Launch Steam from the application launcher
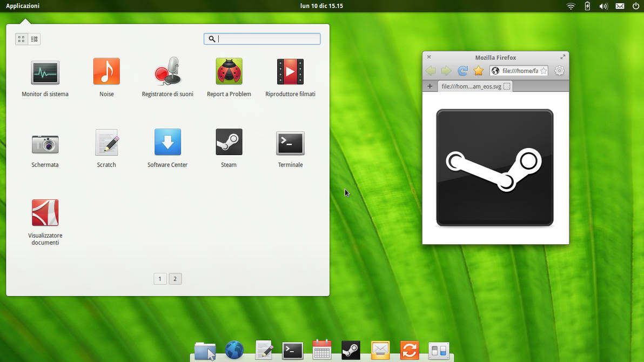The width and height of the screenshot is (644, 362). pyautogui.click(x=229, y=143)
